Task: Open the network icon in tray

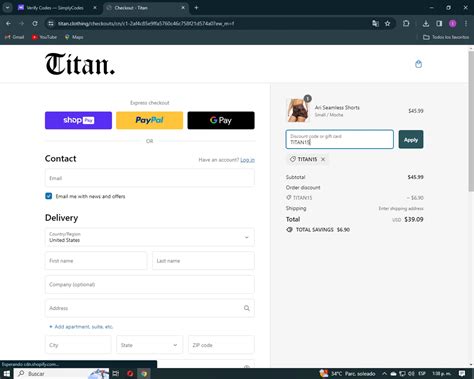Action: click(403, 374)
